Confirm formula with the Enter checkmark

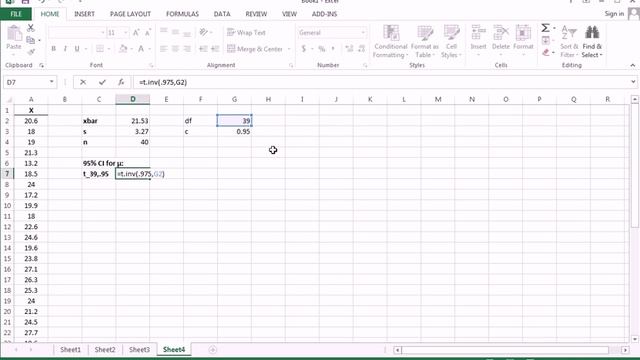[x=102, y=82]
